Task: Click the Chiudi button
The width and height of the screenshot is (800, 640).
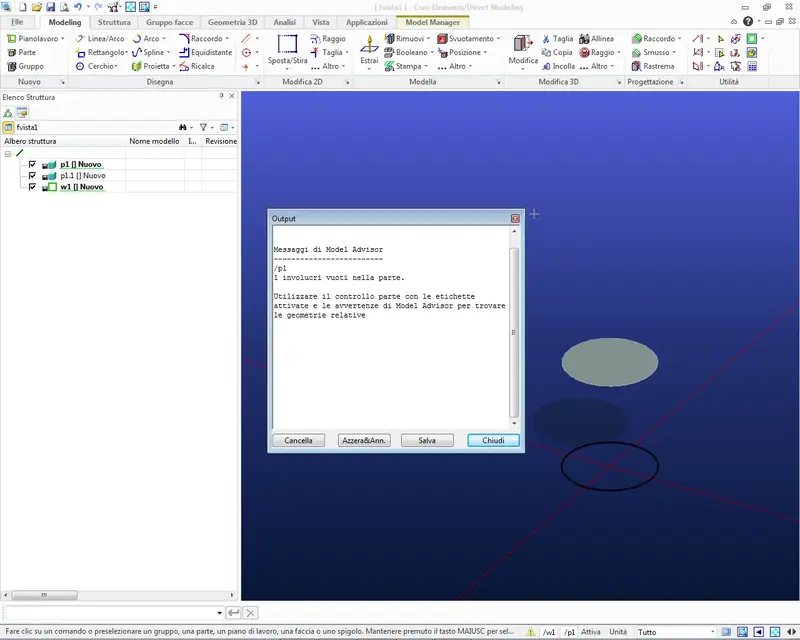Action: (x=493, y=440)
